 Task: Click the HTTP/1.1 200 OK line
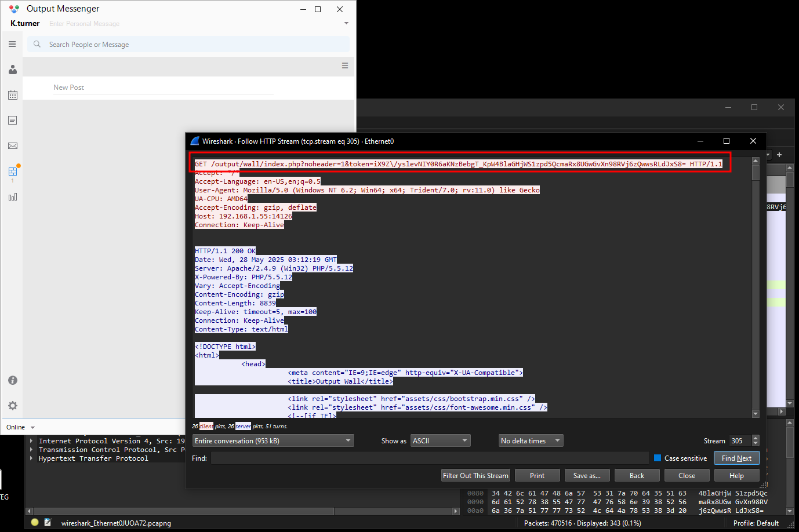225,251
